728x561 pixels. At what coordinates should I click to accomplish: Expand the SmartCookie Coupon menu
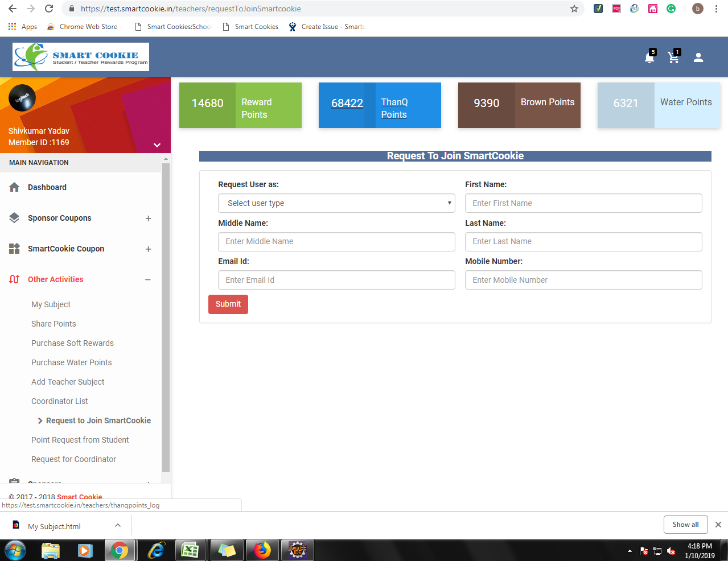tap(148, 249)
